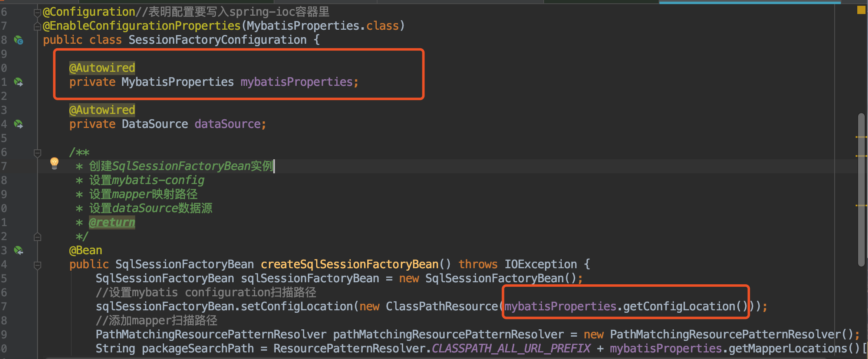Click the pathMatchingResourcePatternResolver variable name
Image resolution: width=868 pixels, height=359 pixels.
point(448,335)
